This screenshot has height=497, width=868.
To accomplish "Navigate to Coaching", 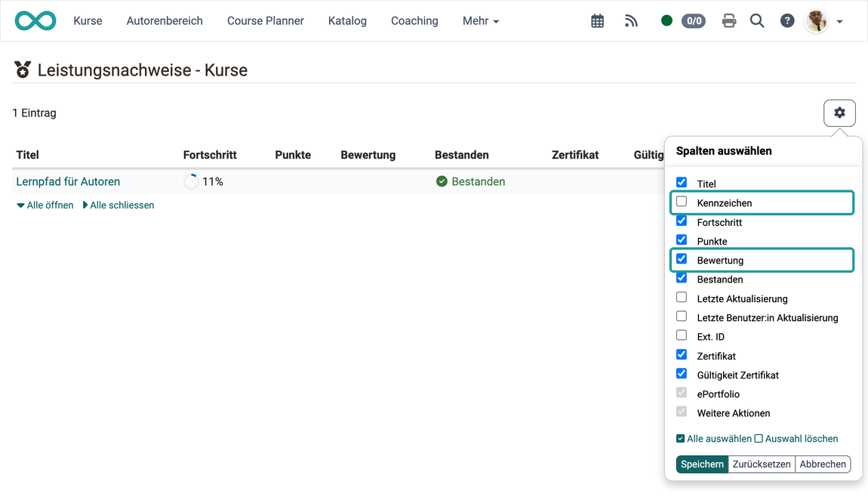I will 414,21.
